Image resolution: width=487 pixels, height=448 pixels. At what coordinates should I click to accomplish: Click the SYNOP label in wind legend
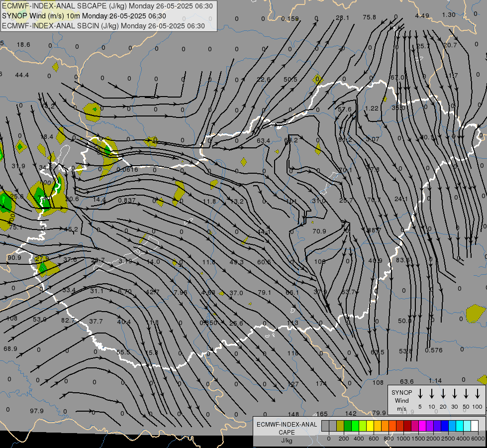(401, 392)
